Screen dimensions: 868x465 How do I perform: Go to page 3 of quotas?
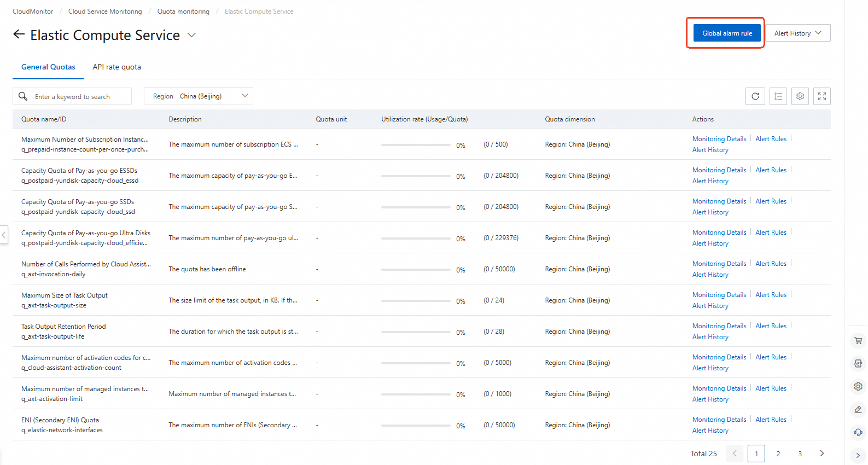point(800,454)
